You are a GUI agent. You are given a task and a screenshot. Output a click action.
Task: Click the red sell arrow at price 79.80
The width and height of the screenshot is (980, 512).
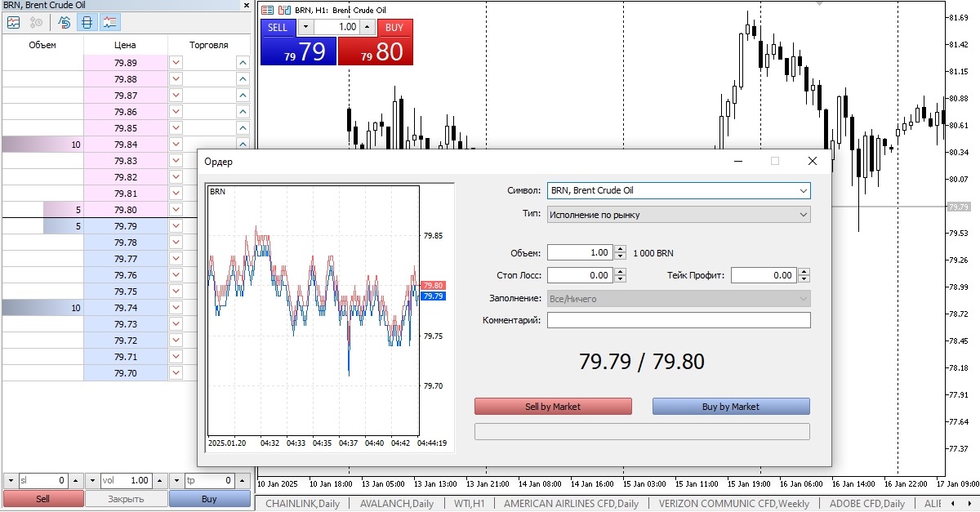click(176, 210)
